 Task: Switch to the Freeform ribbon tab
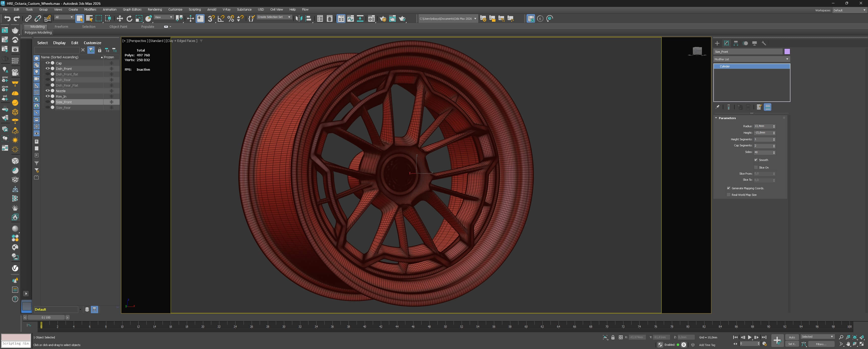coord(61,26)
